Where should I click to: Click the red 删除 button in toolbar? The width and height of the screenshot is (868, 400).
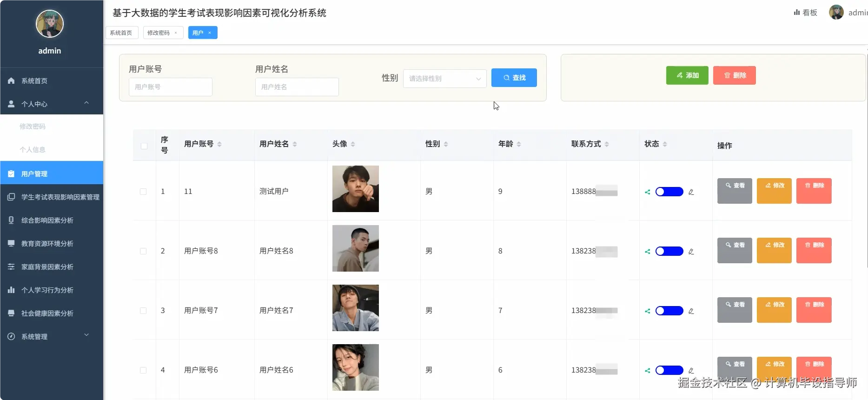pos(735,75)
